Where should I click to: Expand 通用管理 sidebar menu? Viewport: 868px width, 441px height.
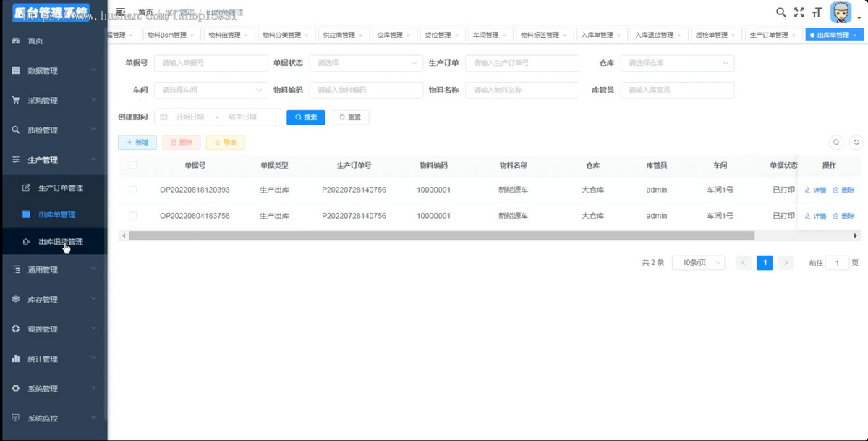[54, 270]
